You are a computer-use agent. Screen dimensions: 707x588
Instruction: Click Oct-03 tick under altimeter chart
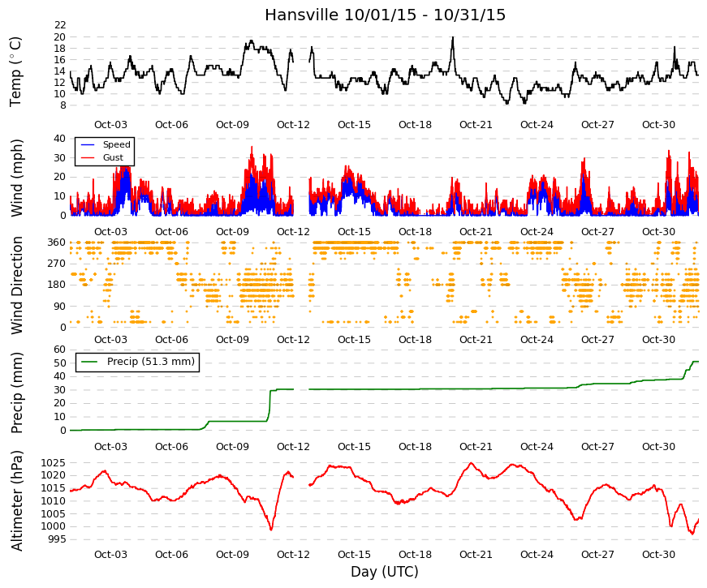click(x=110, y=555)
